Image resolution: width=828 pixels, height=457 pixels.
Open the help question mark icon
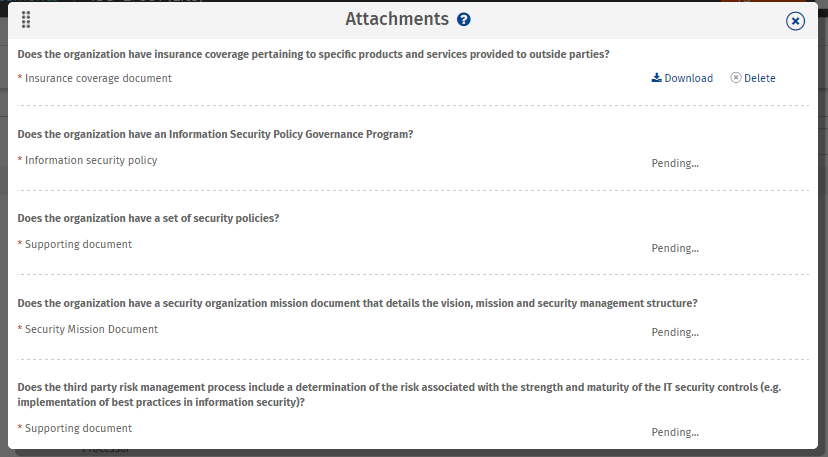tap(463, 20)
